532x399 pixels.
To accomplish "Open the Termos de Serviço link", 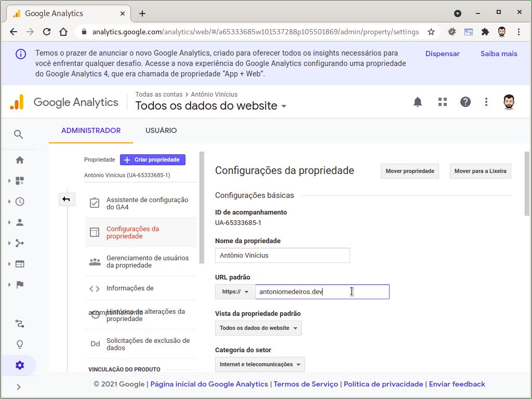I will [305, 384].
